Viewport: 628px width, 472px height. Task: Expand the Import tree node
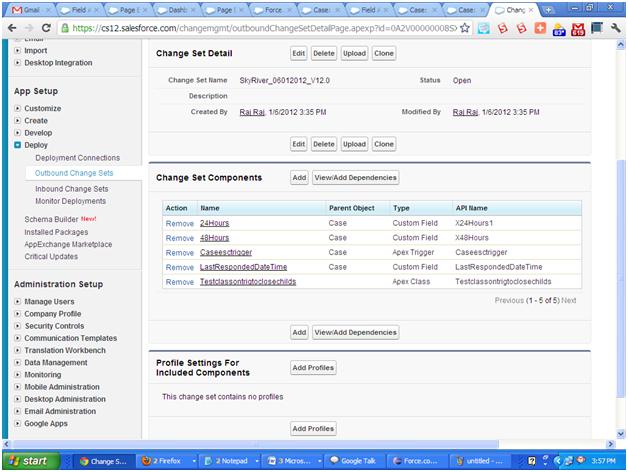tap(17, 50)
